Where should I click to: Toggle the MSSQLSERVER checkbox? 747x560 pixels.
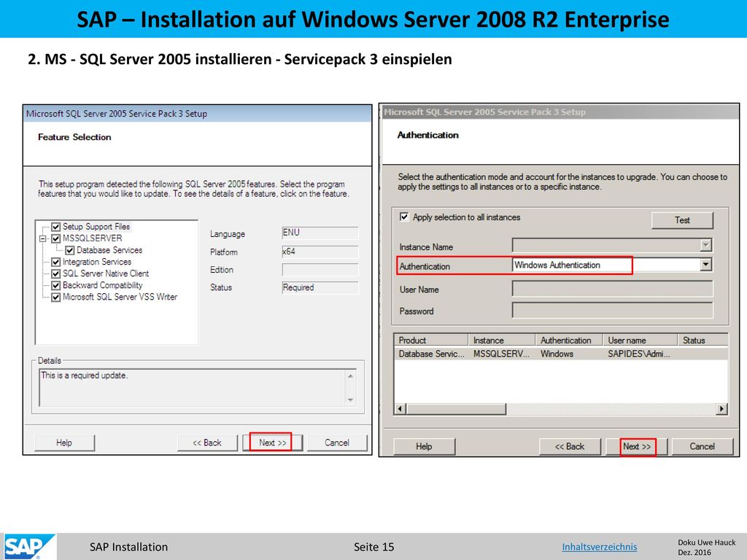click(55, 238)
